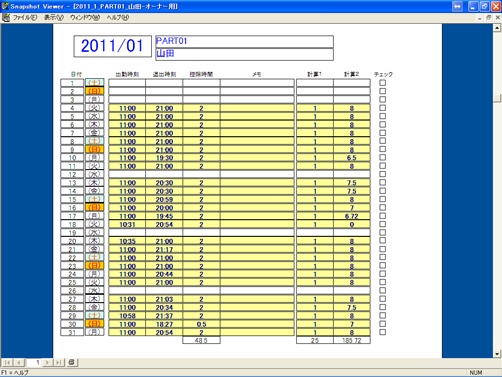The image size is (502, 377).
Task: Tick the チェック box for day 1
Action: 382,83
